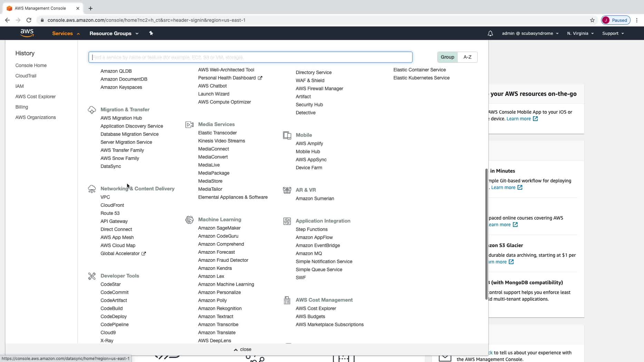Image resolution: width=644 pixels, height=362 pixels.
Task: Open the CloudFront service
Action: click(112, 205)
